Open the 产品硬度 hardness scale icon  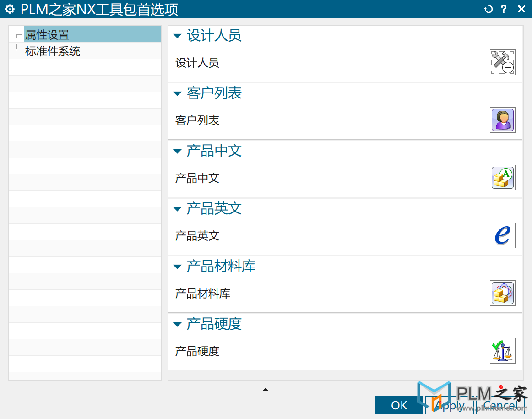(503, 351)
